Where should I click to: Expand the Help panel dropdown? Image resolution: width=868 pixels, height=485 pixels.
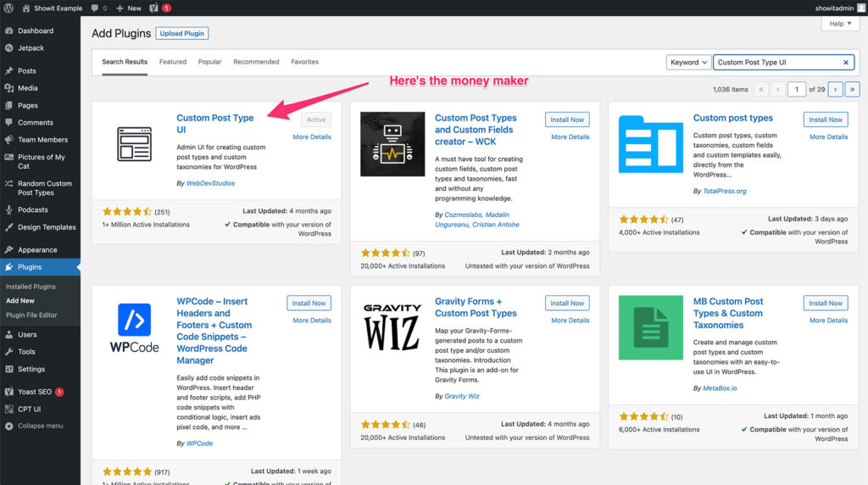840,24
